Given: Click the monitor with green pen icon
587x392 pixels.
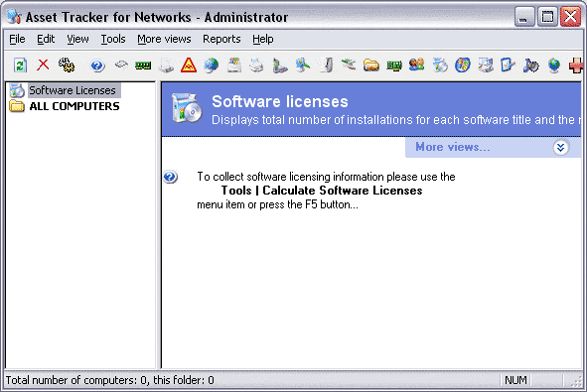Looking at the screenshot, I should (x=303, y=65).
